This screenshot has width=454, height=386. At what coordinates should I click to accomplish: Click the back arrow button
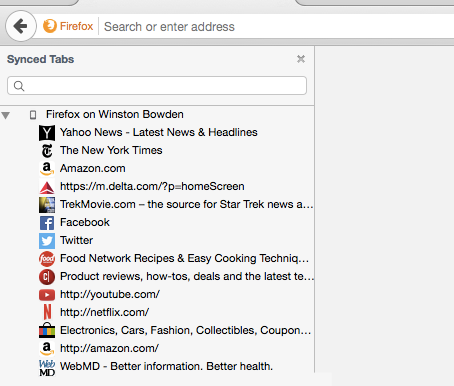pos(21,26)
